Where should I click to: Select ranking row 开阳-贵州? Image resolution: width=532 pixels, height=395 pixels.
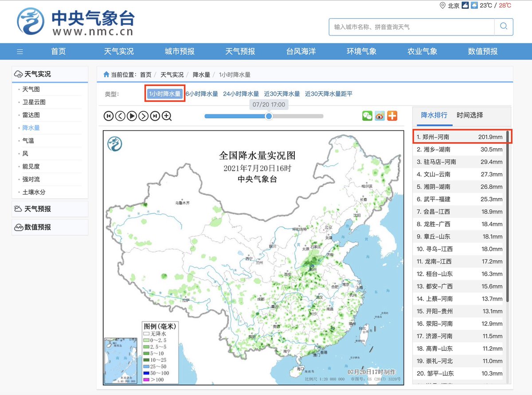(460, 311)
